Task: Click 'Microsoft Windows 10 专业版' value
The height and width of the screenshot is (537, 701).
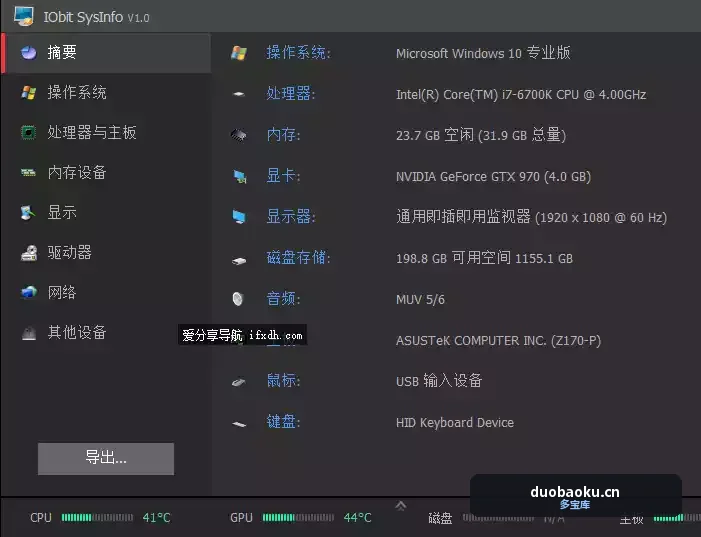Action: (x=483, y=53)
